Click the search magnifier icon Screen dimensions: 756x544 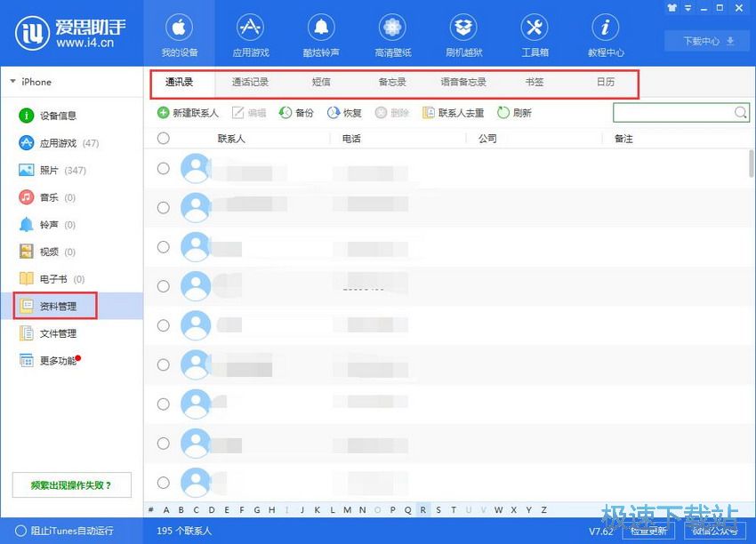pos(741,113)
